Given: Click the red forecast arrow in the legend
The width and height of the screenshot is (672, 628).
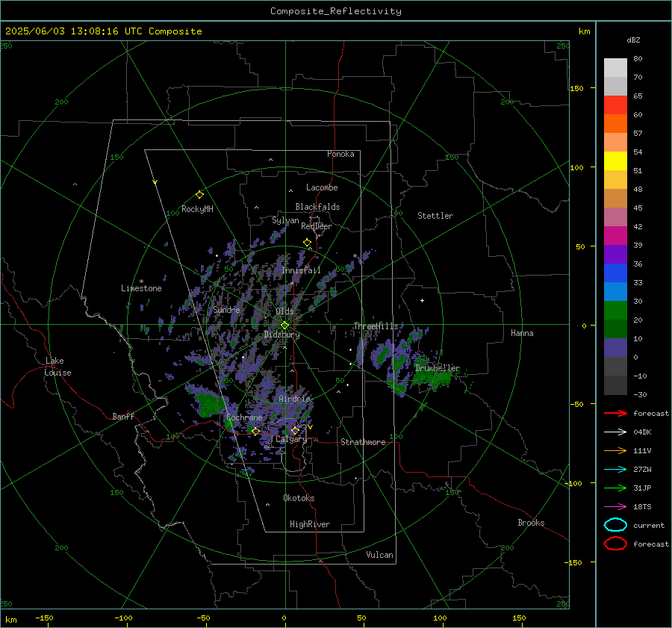Looking at the screenshot, I should tap(615, 413).
